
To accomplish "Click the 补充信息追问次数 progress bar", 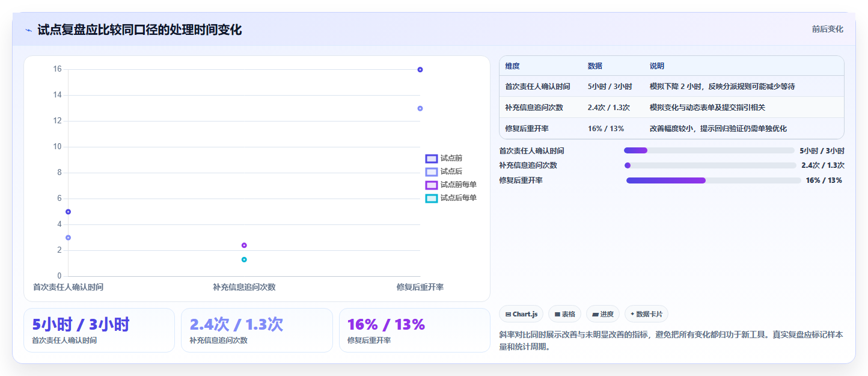I will pos(711,165).
